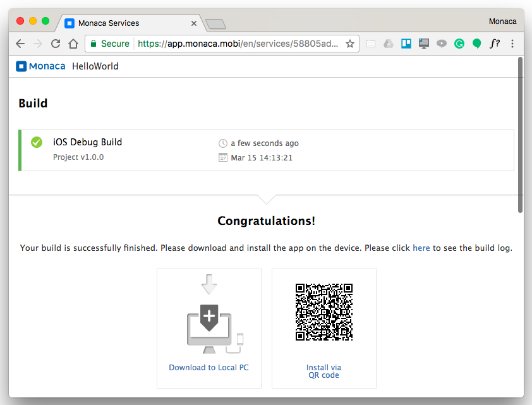Click the Google Drive extension icon

click(389, 44)
